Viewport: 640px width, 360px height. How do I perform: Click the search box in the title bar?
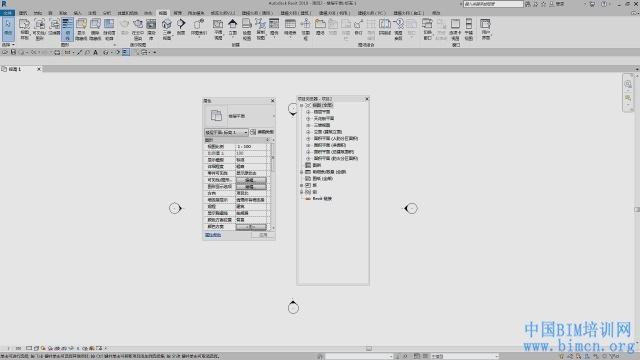coord(493,4)
